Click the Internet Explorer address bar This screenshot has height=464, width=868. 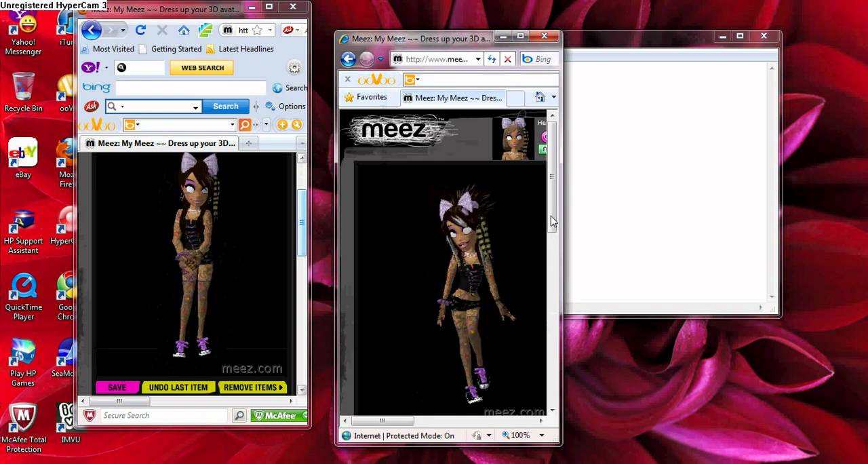437,59
